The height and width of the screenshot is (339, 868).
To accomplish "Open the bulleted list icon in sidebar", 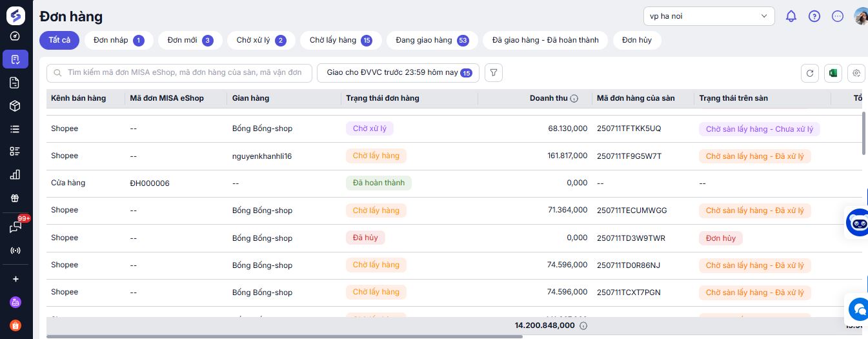I will (x=15, y=129).
